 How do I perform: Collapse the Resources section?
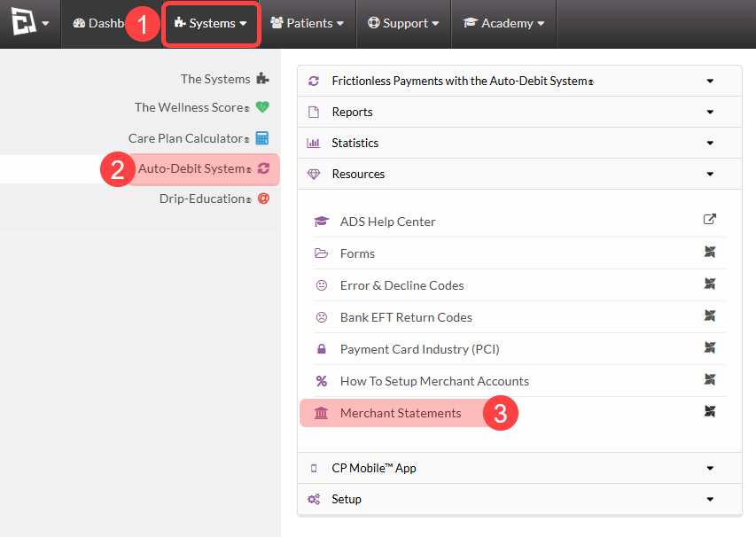pyautogui.click(x=519, y=174)
